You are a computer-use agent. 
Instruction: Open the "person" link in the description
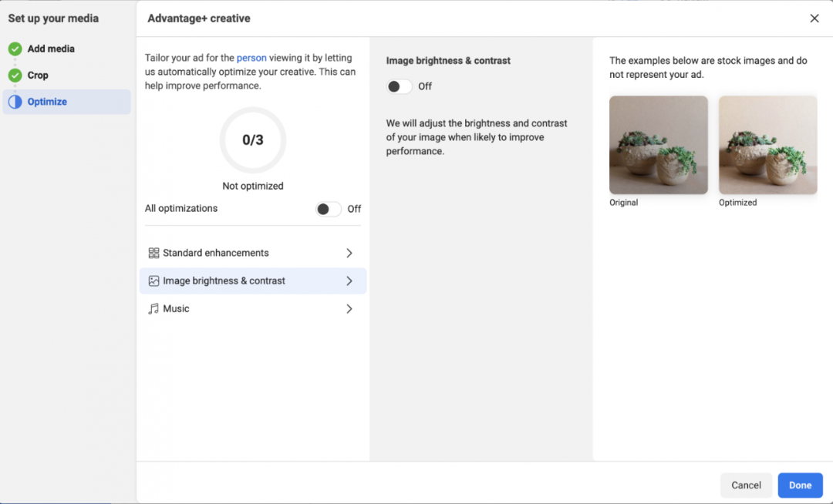(x=250, y=57)
